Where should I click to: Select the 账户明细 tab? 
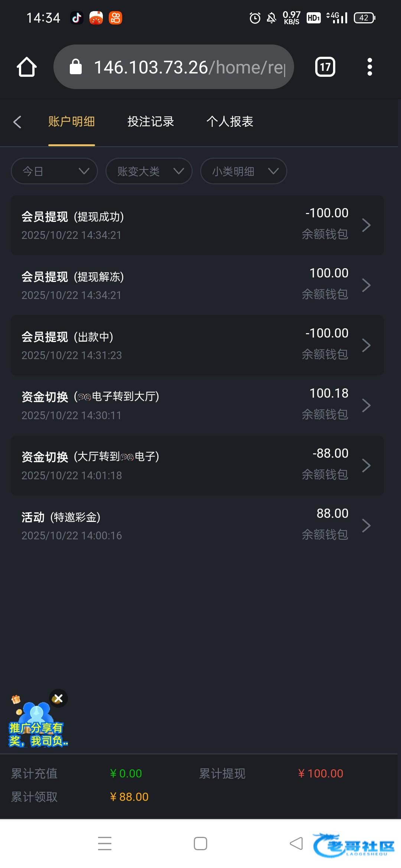[x=72, y=122]
